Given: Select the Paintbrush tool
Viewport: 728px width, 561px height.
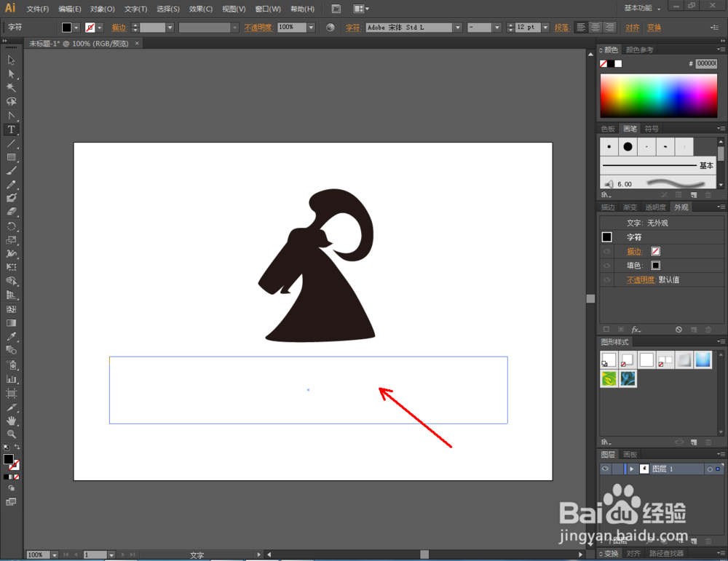Looking at the screenshot, I should coord(11,171).
